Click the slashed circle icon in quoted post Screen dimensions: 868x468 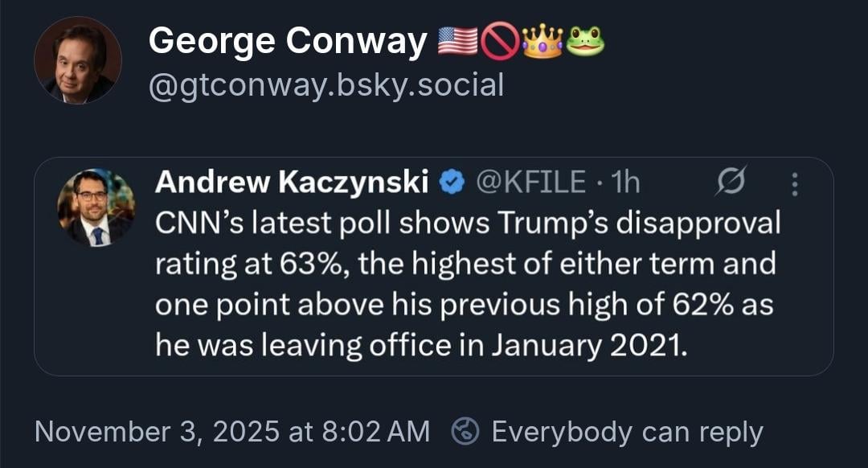(x=734, y=183)
